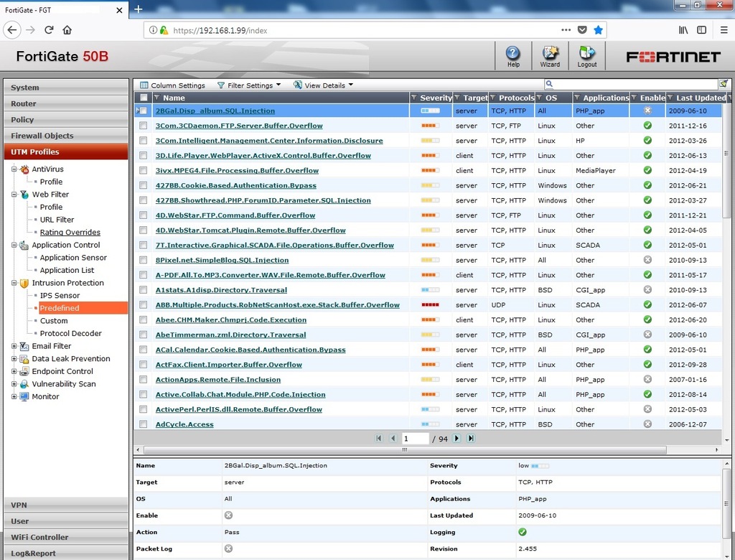The height and width of the screenshot is (560, 735).
Task: Click the horizontal scrollbar under the table
Action: tap(405, 449)
